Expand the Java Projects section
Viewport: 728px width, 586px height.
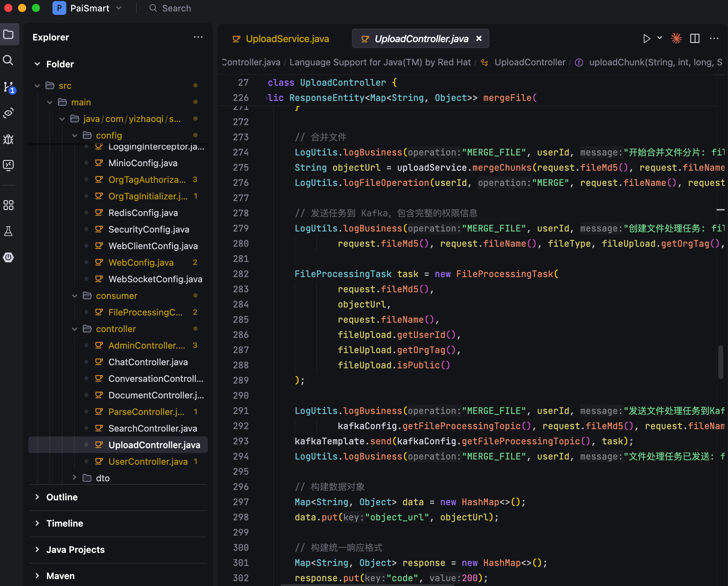[x=75, y=550]
